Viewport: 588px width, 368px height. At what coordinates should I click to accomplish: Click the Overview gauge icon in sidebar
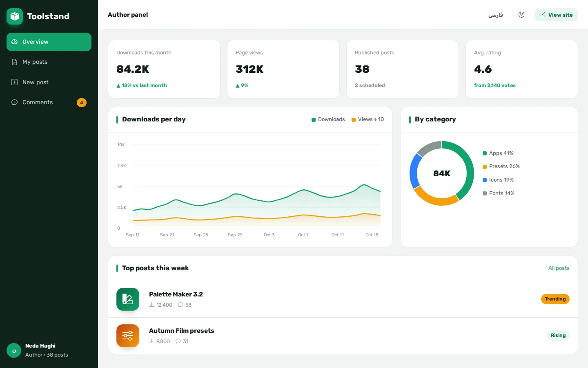click(14, 42)
